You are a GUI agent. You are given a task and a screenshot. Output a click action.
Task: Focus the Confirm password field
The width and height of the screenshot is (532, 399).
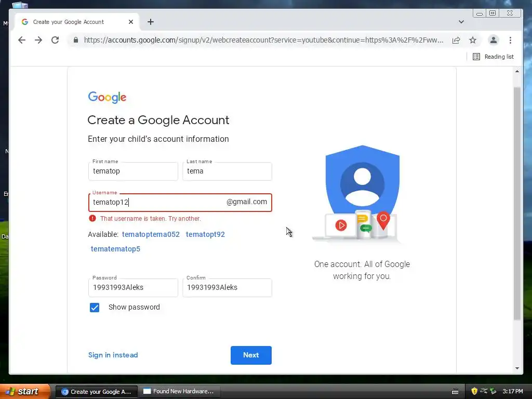pyautogui.click(x=227, y=288)
